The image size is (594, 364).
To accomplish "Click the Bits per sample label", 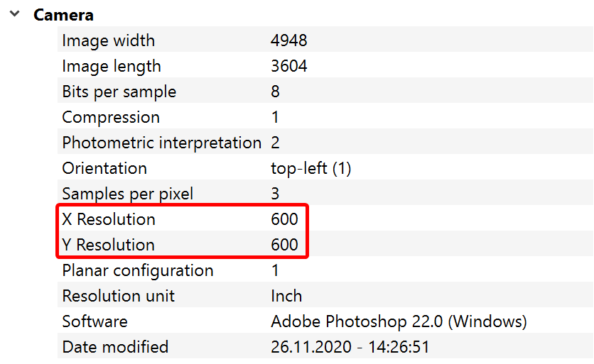I will point(119,92).
